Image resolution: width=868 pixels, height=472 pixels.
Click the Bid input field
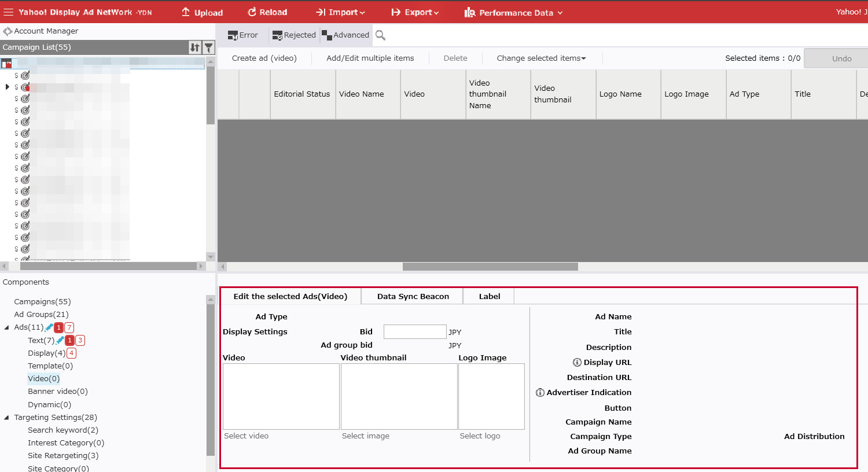coord(415,331)
